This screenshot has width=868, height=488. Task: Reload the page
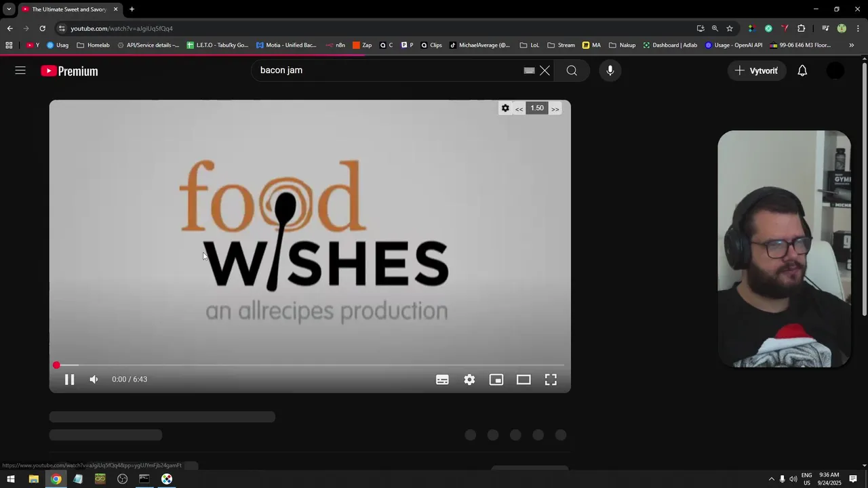click(x=42, y=28)
